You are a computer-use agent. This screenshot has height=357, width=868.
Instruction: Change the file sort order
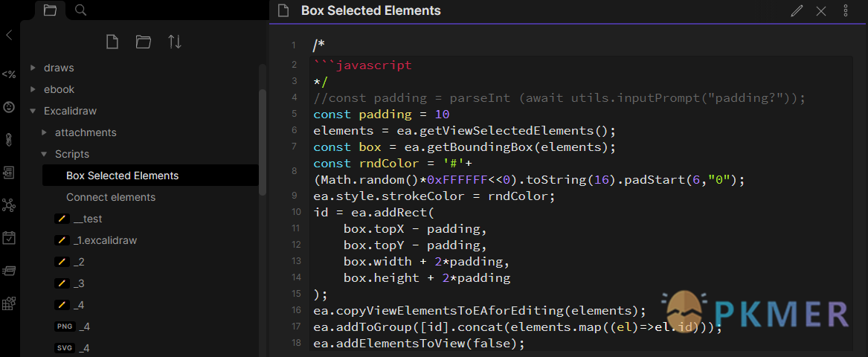coord(175,42)
